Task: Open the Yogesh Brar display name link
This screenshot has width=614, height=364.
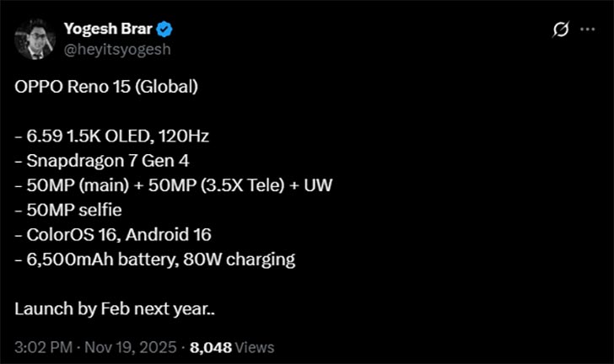Action: [110, 29]
